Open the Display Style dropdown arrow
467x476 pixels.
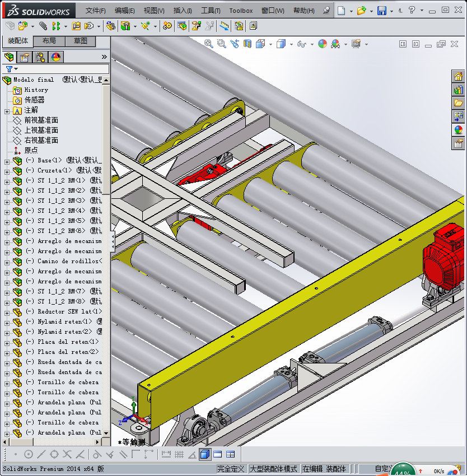click(x=290, y=44)
